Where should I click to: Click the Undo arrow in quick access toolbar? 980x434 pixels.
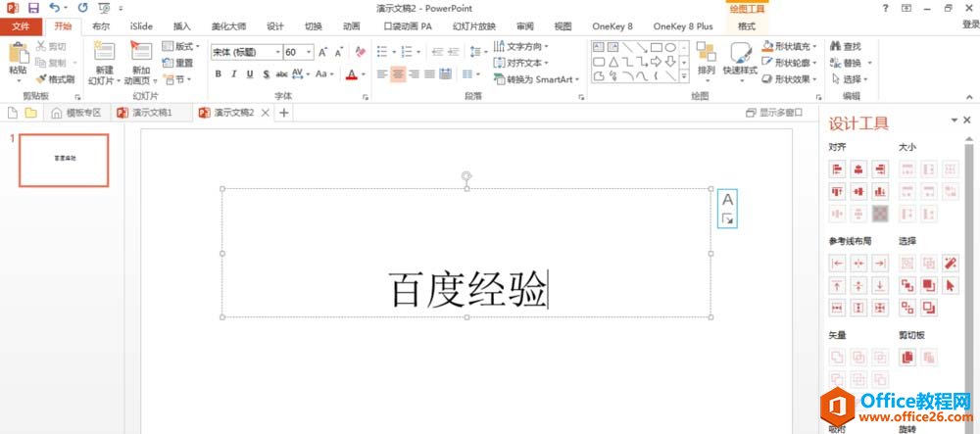(x=54, y=8)
